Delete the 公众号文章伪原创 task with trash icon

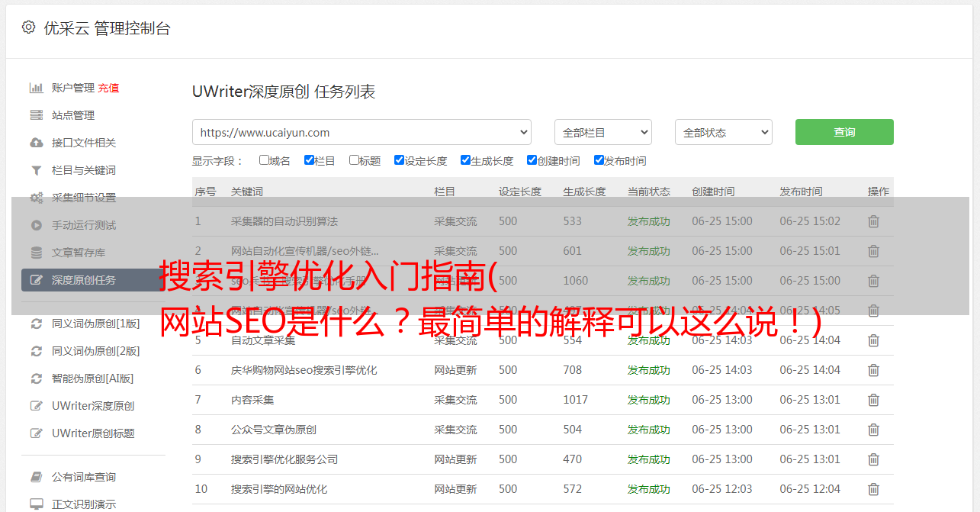[x=873, y=430]
